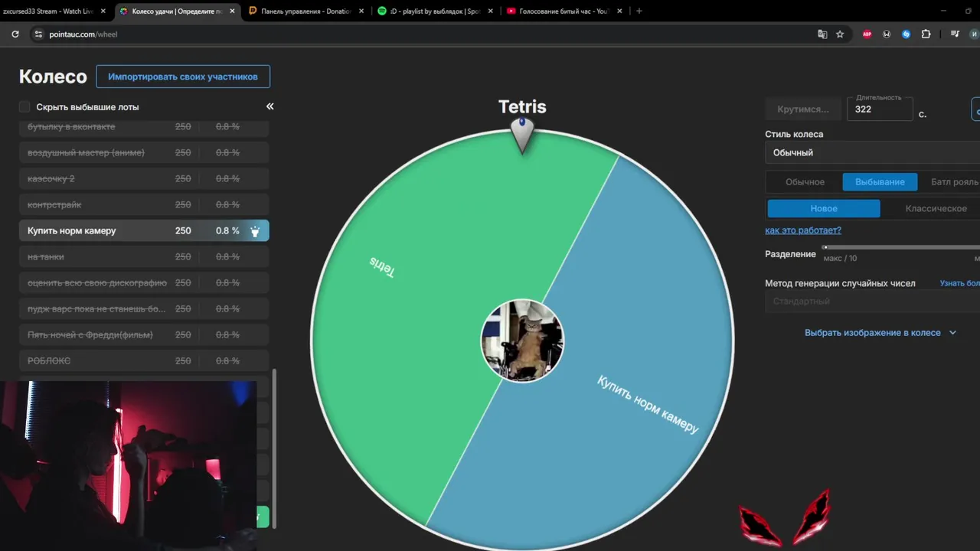
Task: Click crossed-out lot бутылку в вконтакте
Action: [144, 127]
